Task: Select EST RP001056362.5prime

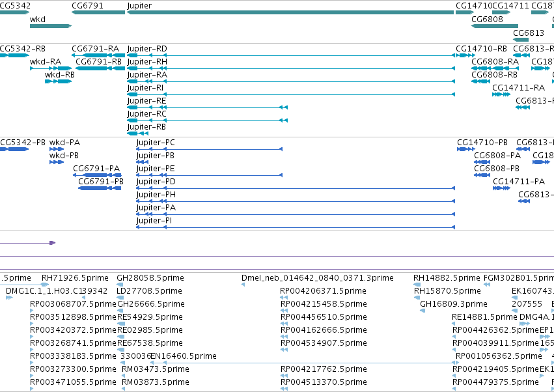Action: click(x=499, y=356)
